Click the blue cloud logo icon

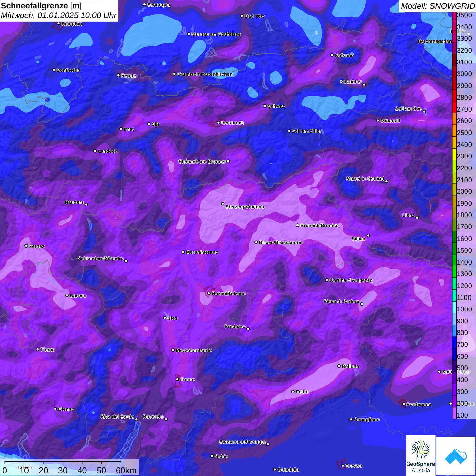coord(456,456)
